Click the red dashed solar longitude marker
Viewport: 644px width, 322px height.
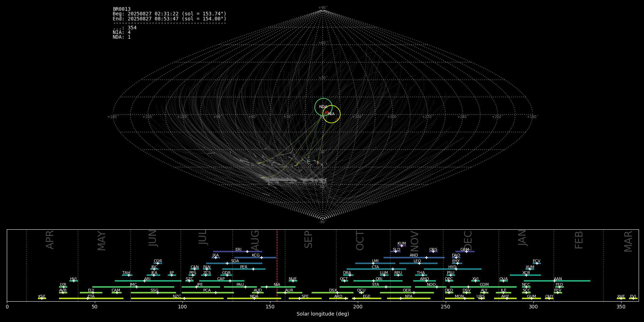point(277,265)
